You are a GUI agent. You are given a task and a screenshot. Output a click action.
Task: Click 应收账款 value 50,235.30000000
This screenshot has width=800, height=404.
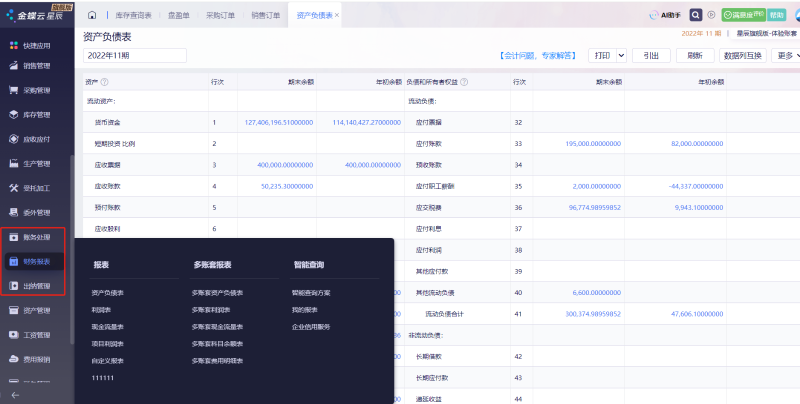(x=287, y=186)
